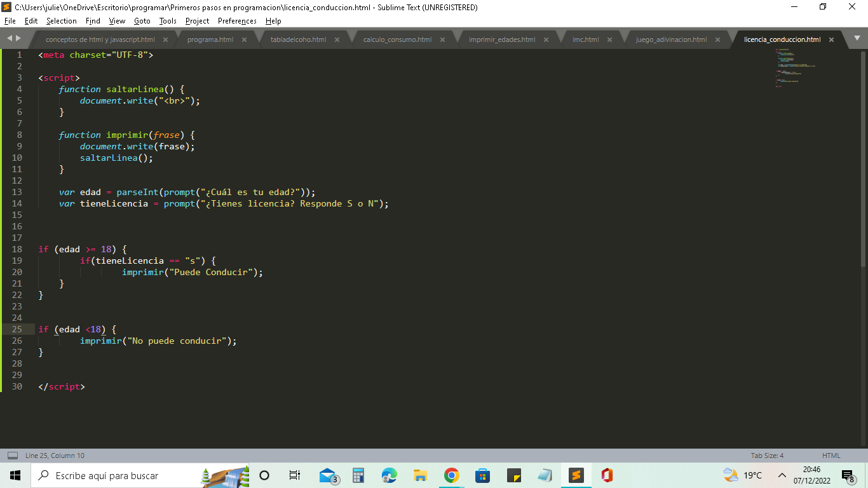This screenshot has height=488, width=868.
Task: Click the tab scroll right arrow
Action: coord(17,39)
